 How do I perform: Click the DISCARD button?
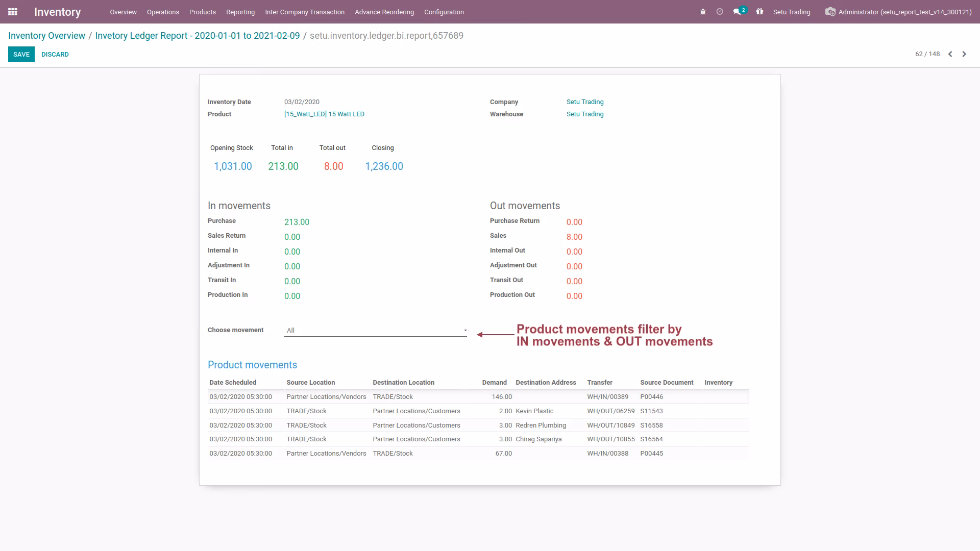coord(55,55)
